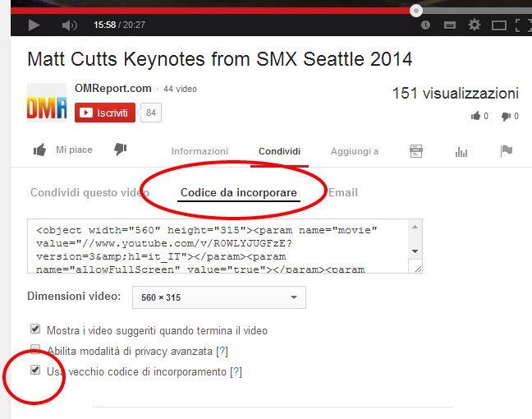Viewport: 532px width, 419px height.
Task: Click the video progress bar scrubber handle
Action: pyautogui.click(x=416, y=11)
